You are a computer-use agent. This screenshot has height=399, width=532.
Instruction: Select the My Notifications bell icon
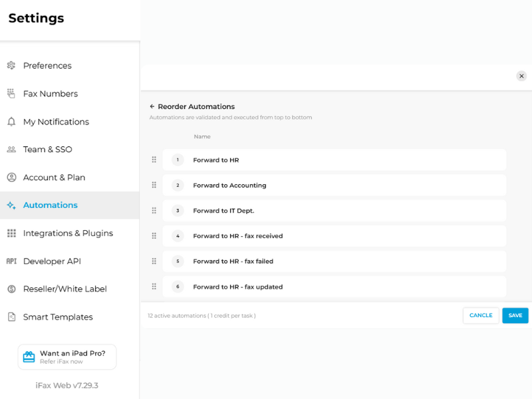pyautogui.click(x=11, y=122)
